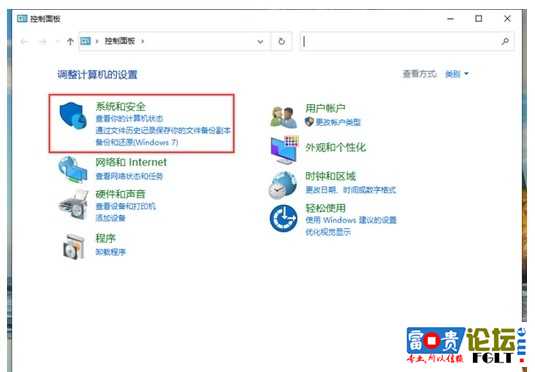The image size is (535, 372).
Task: Open 用户帐户 people icon
Action: coord(283,117)
